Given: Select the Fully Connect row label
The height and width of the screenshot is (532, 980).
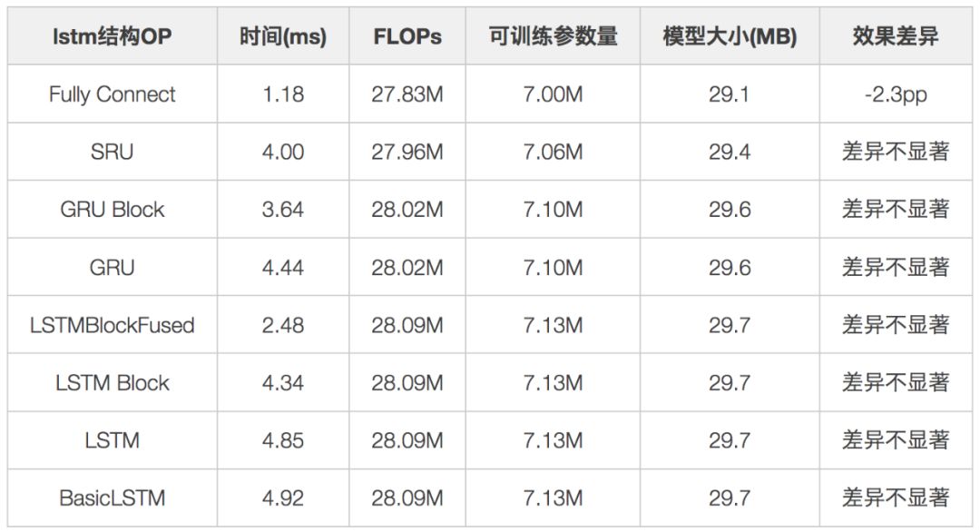Looking at the screenshot, I should coord(112,94).
